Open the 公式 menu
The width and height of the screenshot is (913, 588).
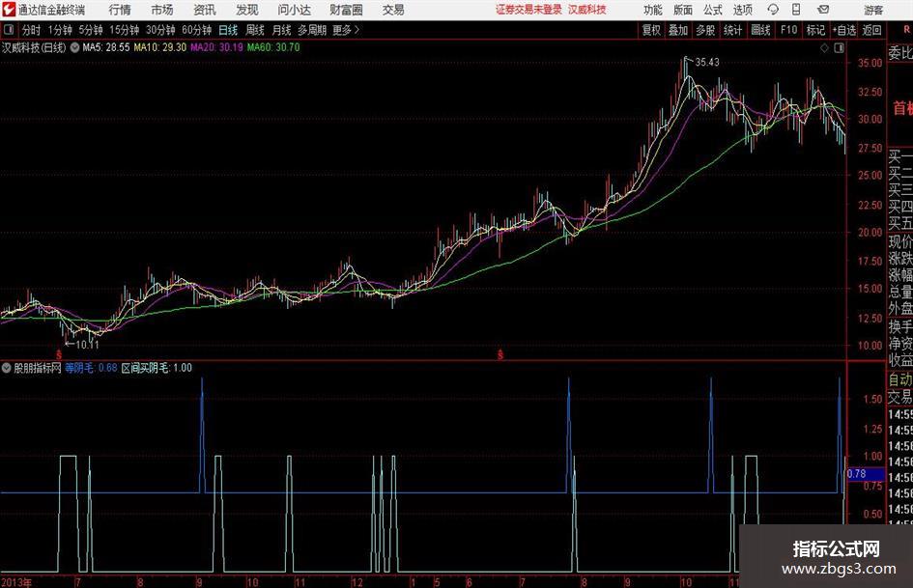click(x=713, y=10)
